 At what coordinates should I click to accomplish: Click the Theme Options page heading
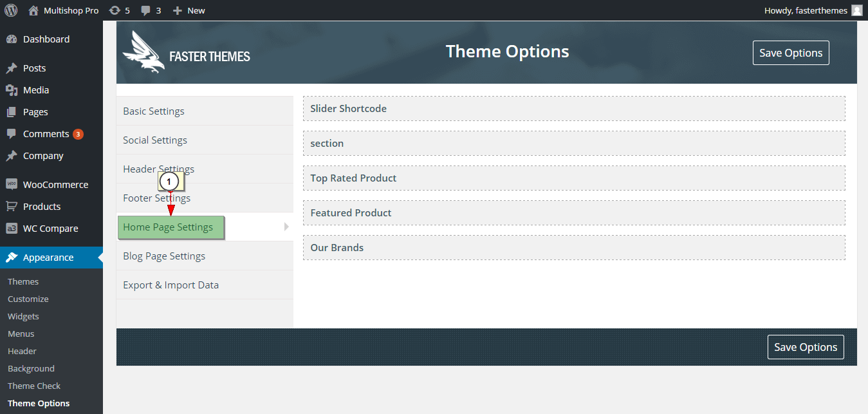pyautogui.click(x=508, y=52)
